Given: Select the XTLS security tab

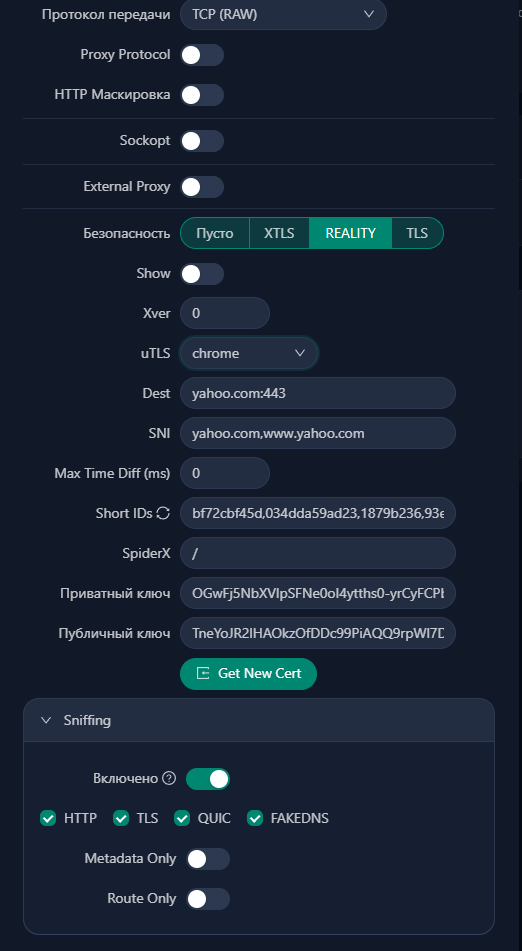Looking at the screenshot, I should [279, 234].
